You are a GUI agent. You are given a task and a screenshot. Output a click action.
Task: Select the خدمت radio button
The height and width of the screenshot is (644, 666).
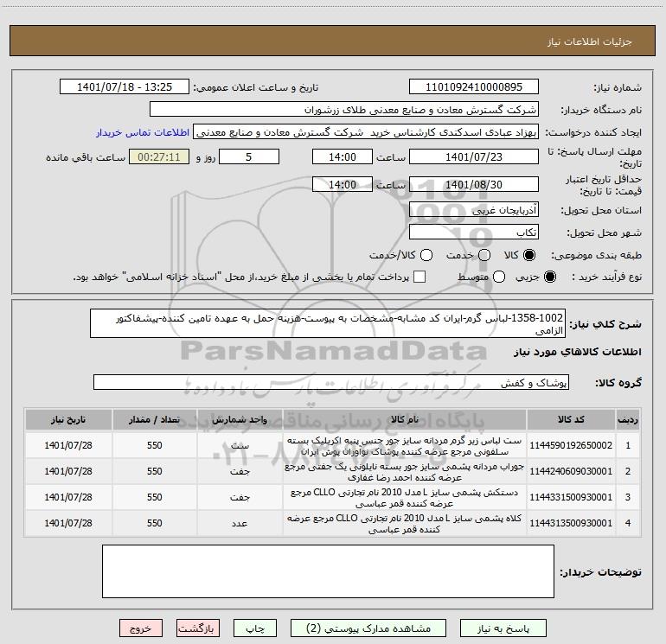(484, 255)
